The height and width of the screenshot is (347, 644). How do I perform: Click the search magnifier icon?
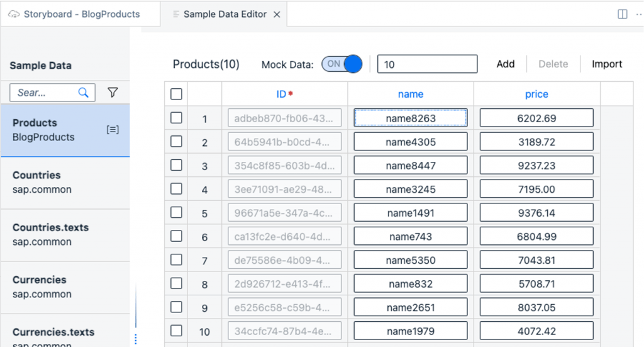point(84,93)
